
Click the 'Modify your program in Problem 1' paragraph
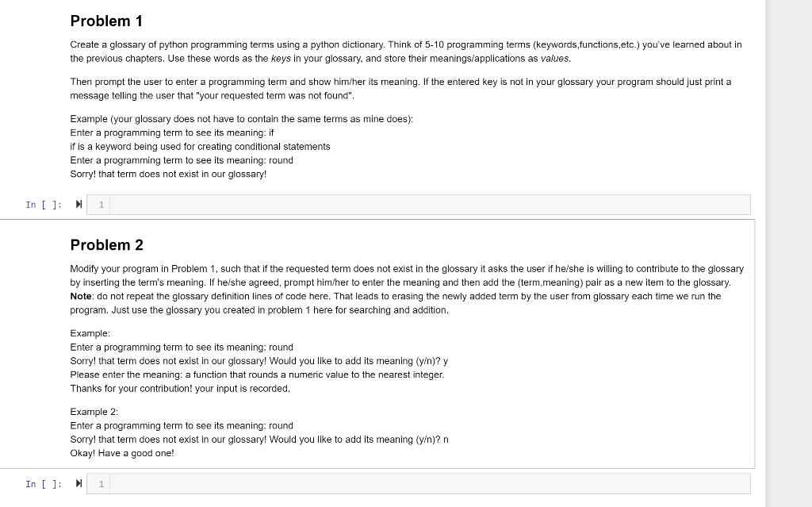point(407,290)
